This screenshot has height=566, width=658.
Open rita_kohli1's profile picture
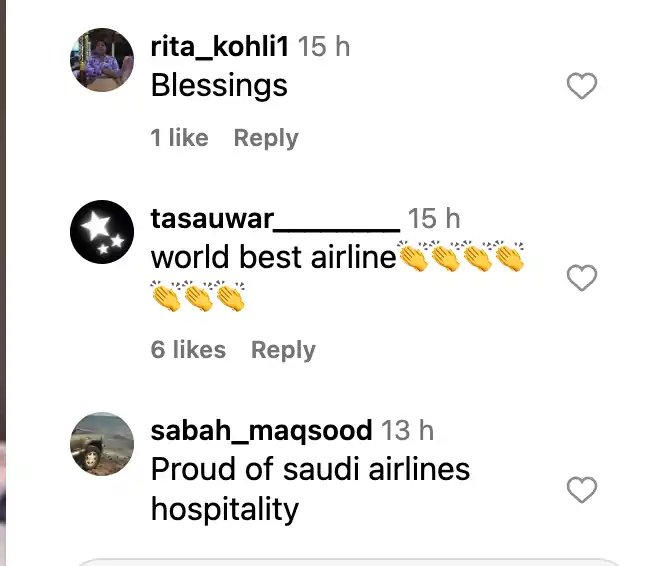tap(102, 60)
